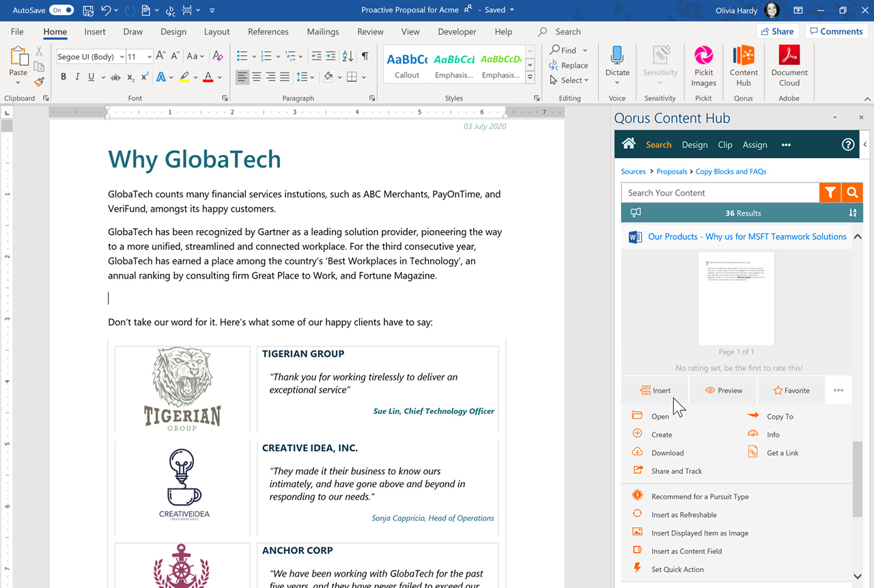Click the Undo icon

pyautogui.click(x=106, y=10)
